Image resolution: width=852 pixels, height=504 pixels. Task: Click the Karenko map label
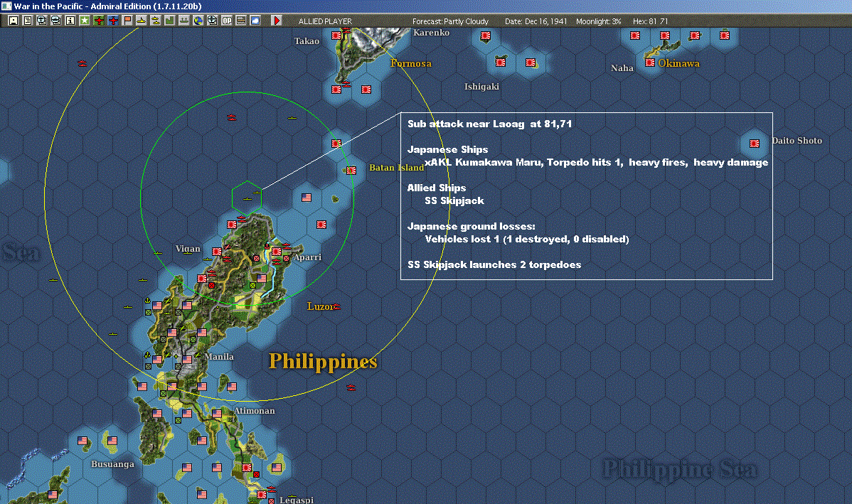pos(432,33)
